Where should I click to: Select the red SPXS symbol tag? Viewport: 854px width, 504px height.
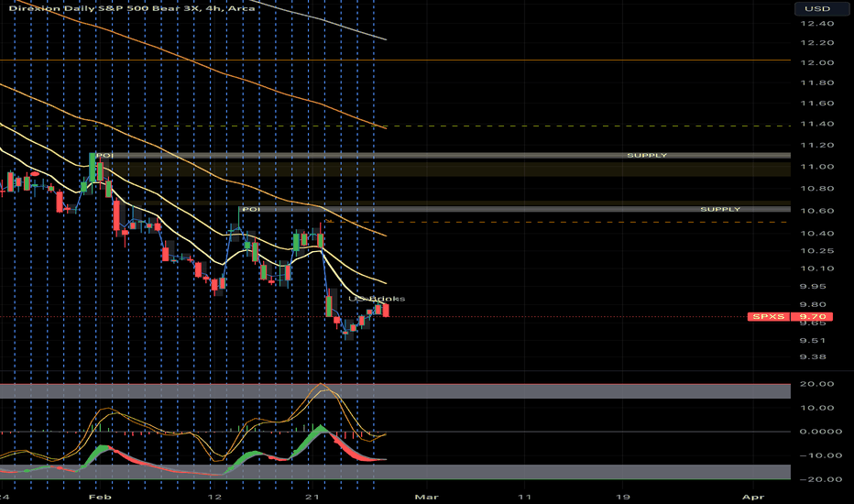768,316
